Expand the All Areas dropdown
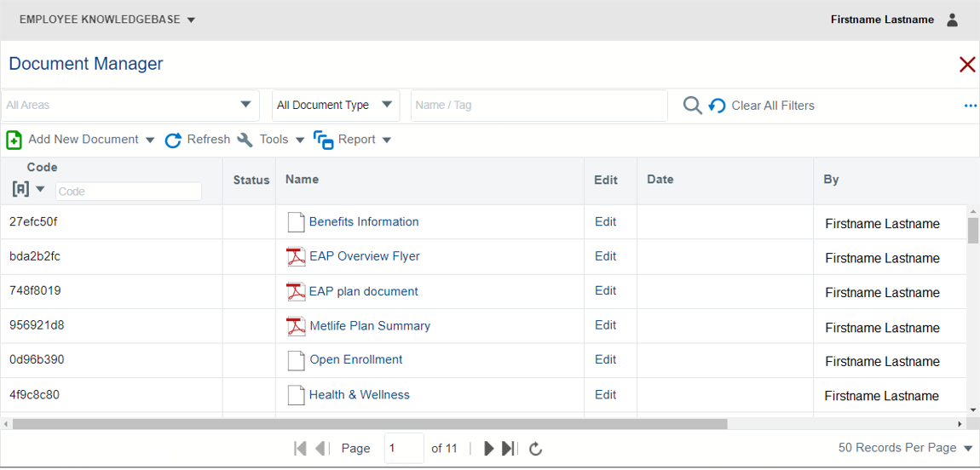The width and height of the screenshot is (980, 470). 245,105
